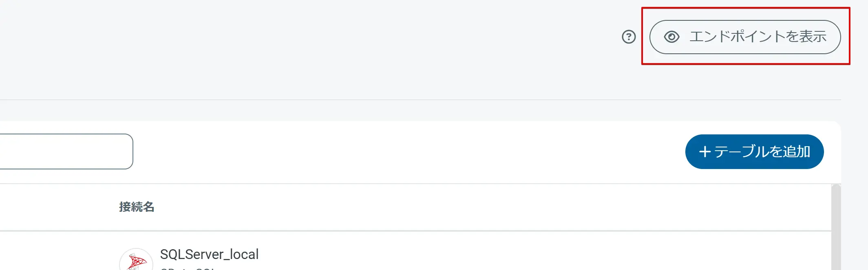Click the help question mark icon
Screen dimensions: 868x270
[x=629, y=37]
